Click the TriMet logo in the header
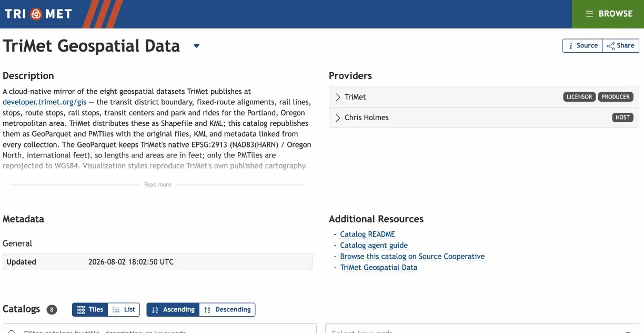 coord(38,14)
